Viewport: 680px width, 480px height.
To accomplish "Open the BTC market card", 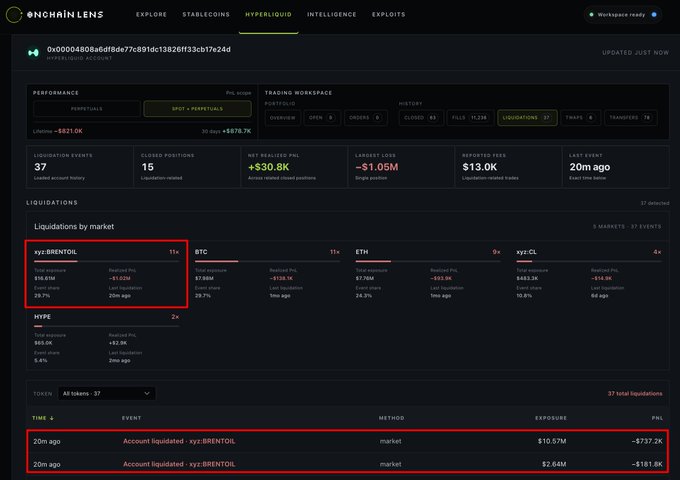I will point(267,274).
